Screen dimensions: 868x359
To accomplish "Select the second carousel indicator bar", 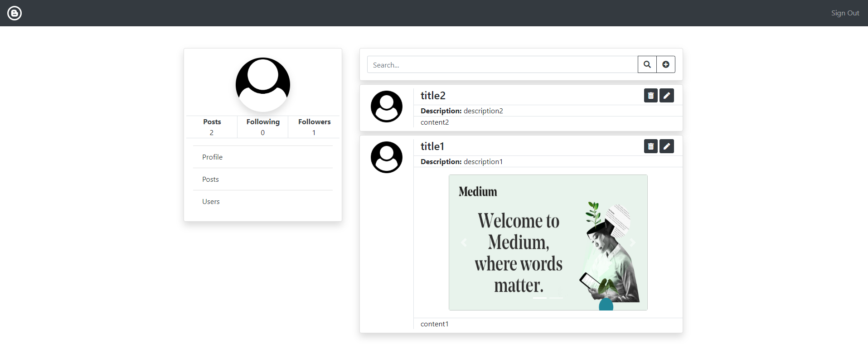I will click(556, 298).
